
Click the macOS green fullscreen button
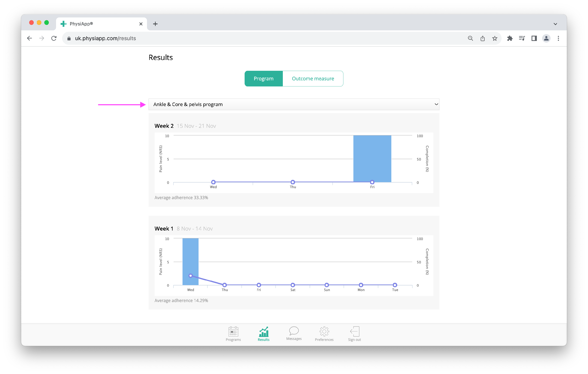tap(46, 23)
